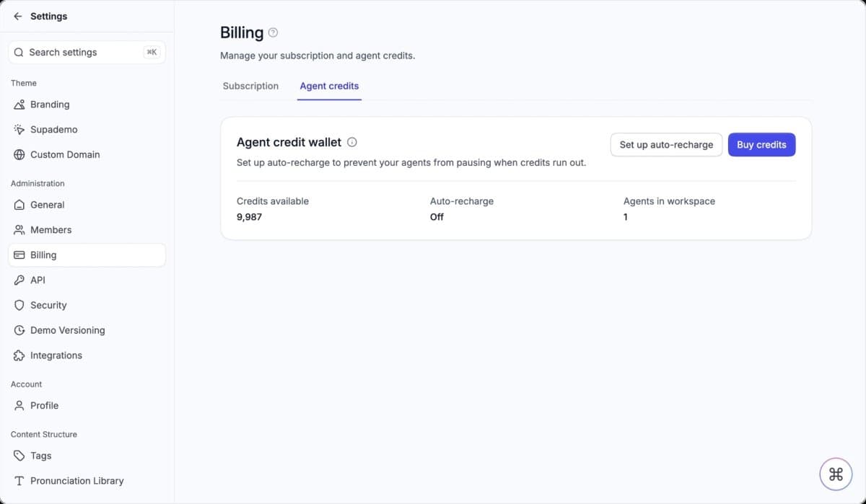Viewport: 866px width, 504px height.
Task: Click the Profile person icon
Action: coord(19,405)
